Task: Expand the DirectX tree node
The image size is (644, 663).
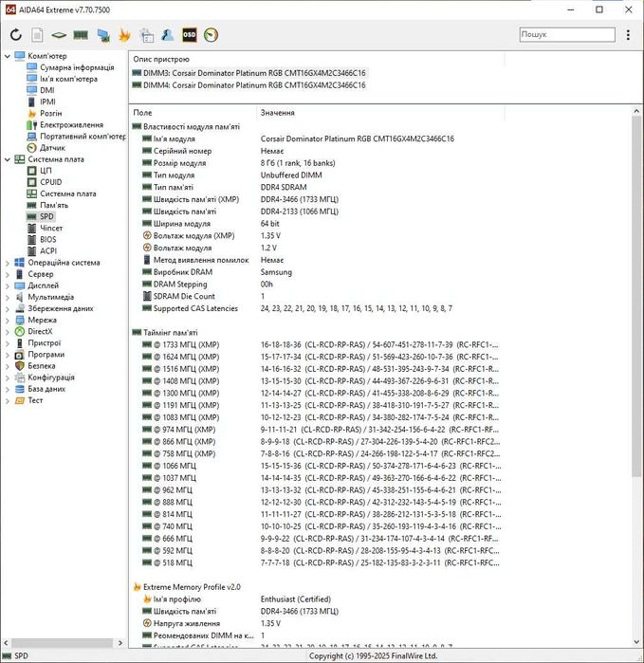Action: 8,332
